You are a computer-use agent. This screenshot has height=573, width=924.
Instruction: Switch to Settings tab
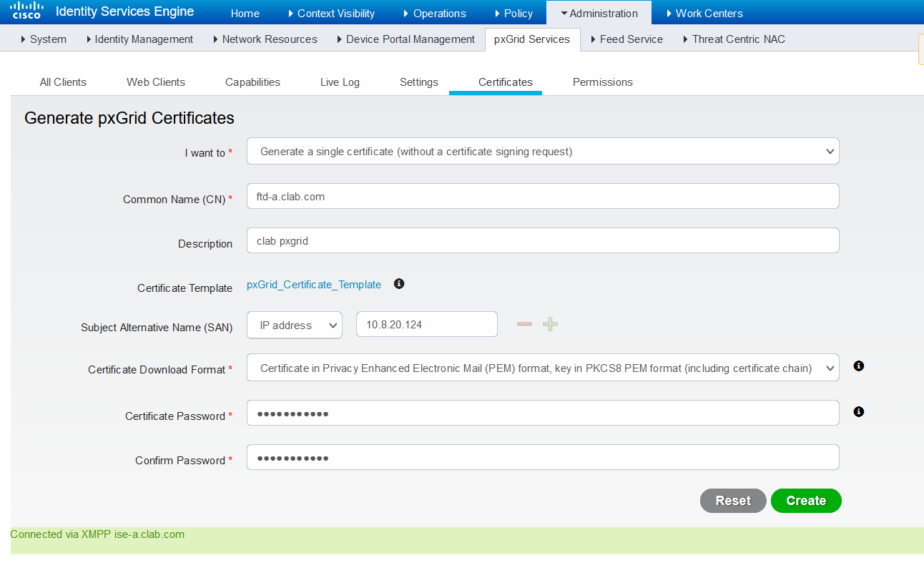(x=419, y=82)
